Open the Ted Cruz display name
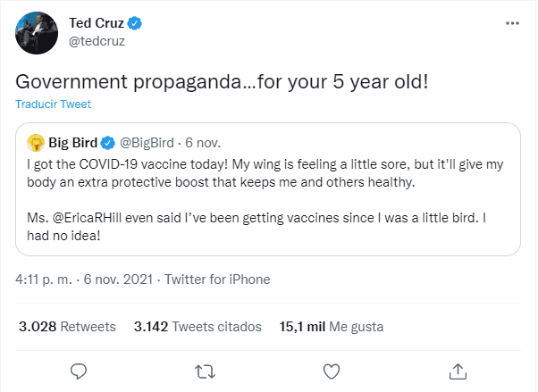 [x=97, y=21]
